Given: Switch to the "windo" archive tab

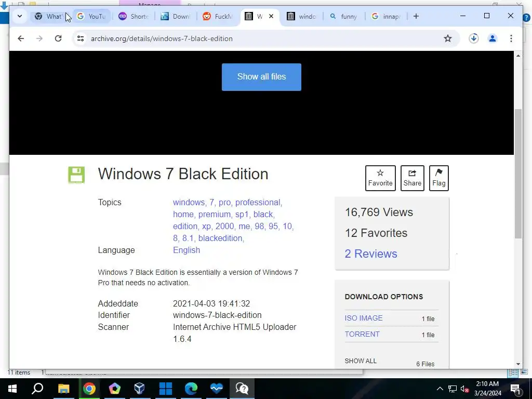Looking at the screenshot, I should click(x=302, y=16).
